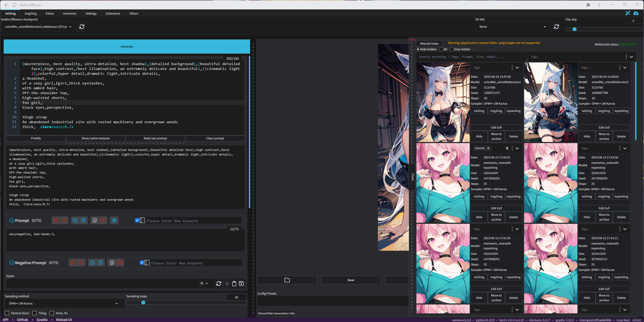Open gear settings icon in Negative Prompt row
This screenshot has width=644, height=322.
pyautogui.click(x=81, y=263)
